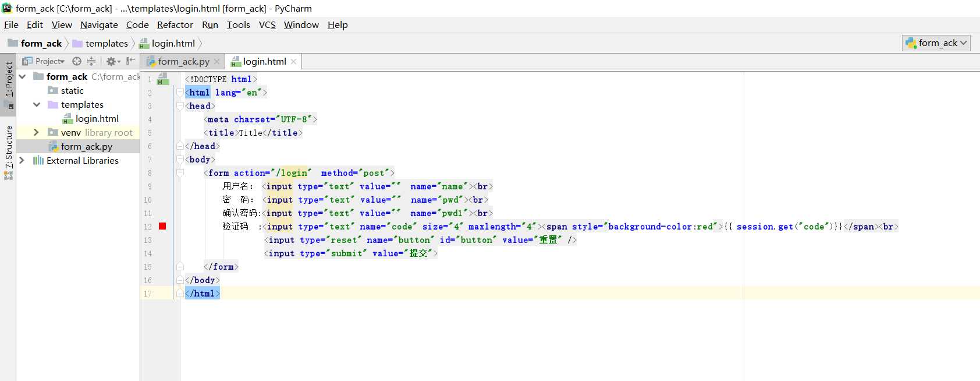Click the background-color:red style value on line 12
Image resolution: width=980 pixels, height=381 pixels.
pos(661,227)
